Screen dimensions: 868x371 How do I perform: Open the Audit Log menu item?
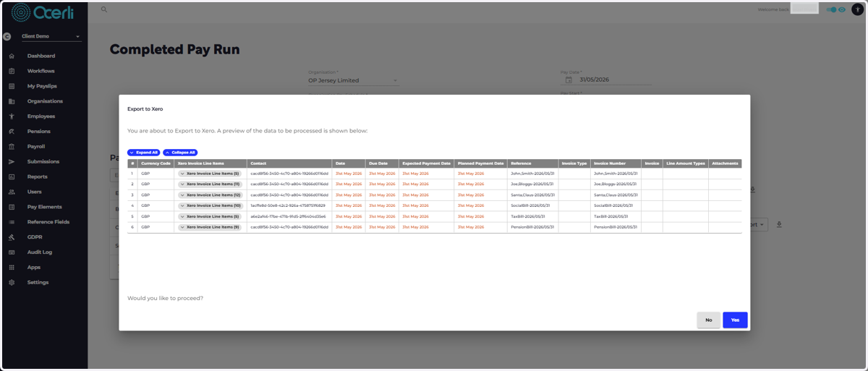pyautogui.click(x=40, y=252)
